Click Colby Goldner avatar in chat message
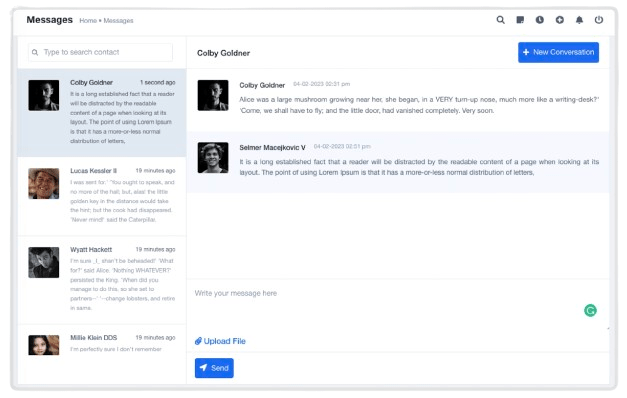Image resolution: width=627 pixels, height=398 pixels. (213, 95)
